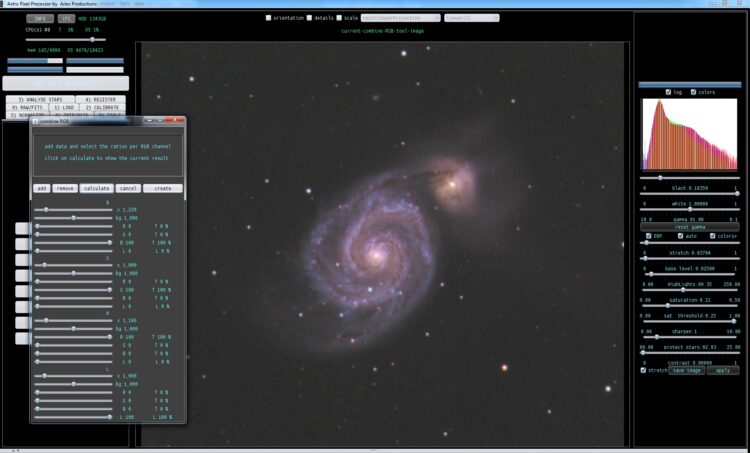Viewport: 750px width, 453px height.
Task: Enable the orientation checkbox
Action: click(268, 18)
